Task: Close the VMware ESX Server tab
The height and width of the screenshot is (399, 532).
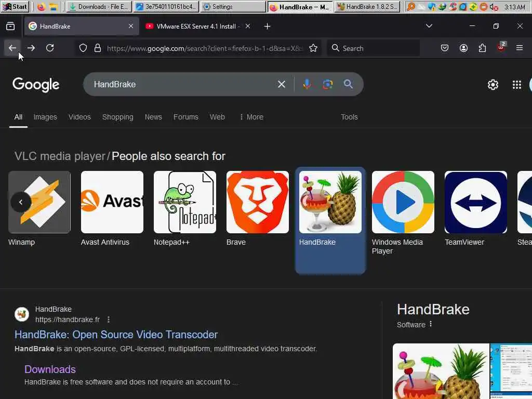Action: [248, 26]
